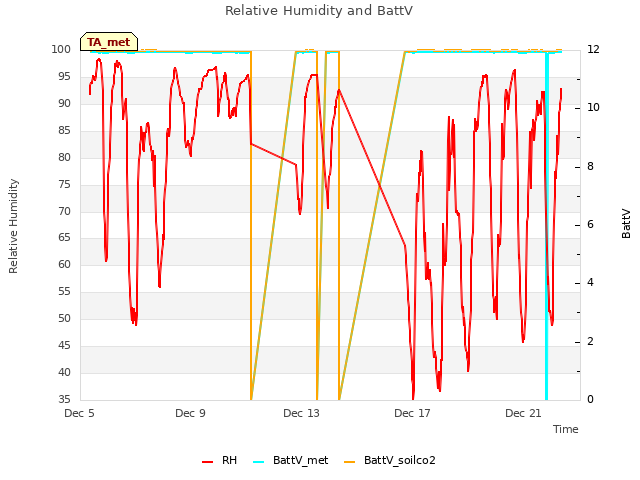Click the 65 tick on humidity axis

click(x=64, y=238)
